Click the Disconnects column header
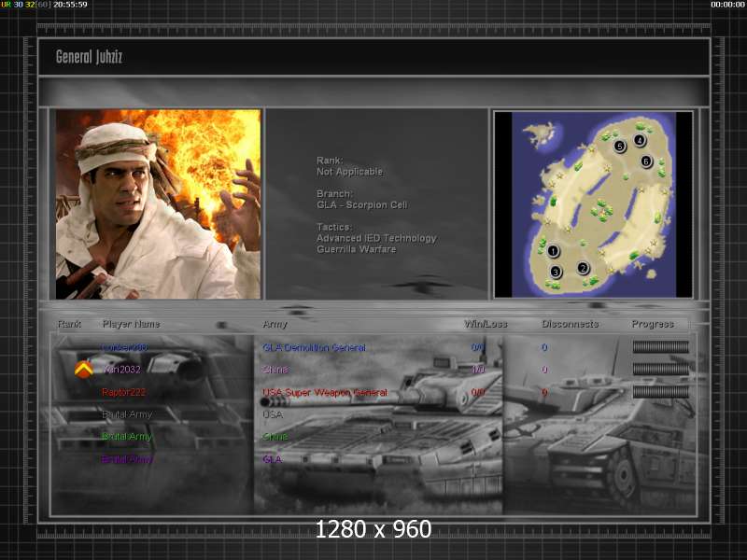 570,324
